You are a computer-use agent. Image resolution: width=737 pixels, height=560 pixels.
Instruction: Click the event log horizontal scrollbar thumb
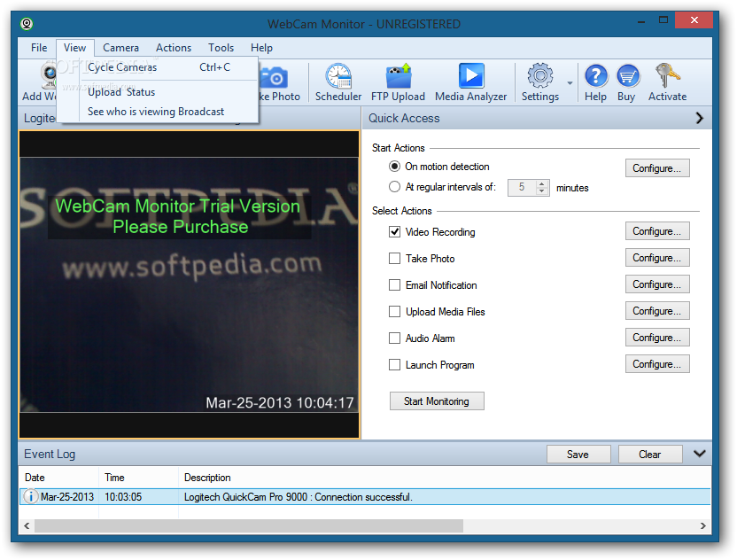[249, 525]
